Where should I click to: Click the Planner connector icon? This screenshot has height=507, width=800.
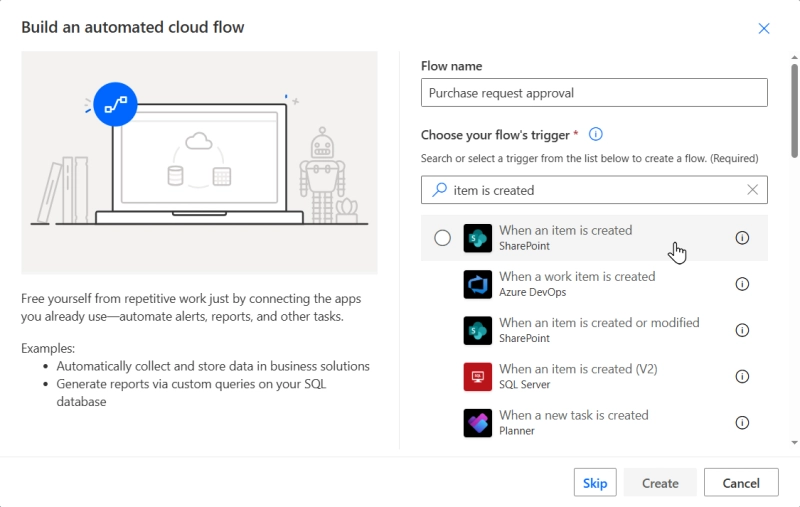coord(478,423)
